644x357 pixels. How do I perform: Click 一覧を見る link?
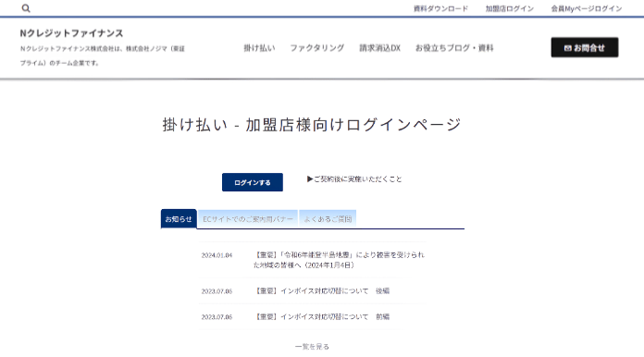pos(312,347)
